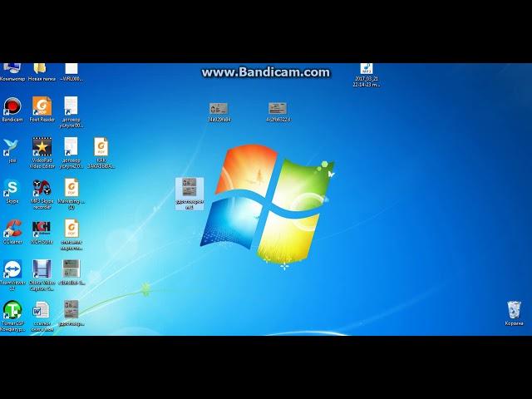Select the 2017_03_21 MP3 audio file
Image resolution: width=532 pixels, height=399 pixels.
pos(366,75)
